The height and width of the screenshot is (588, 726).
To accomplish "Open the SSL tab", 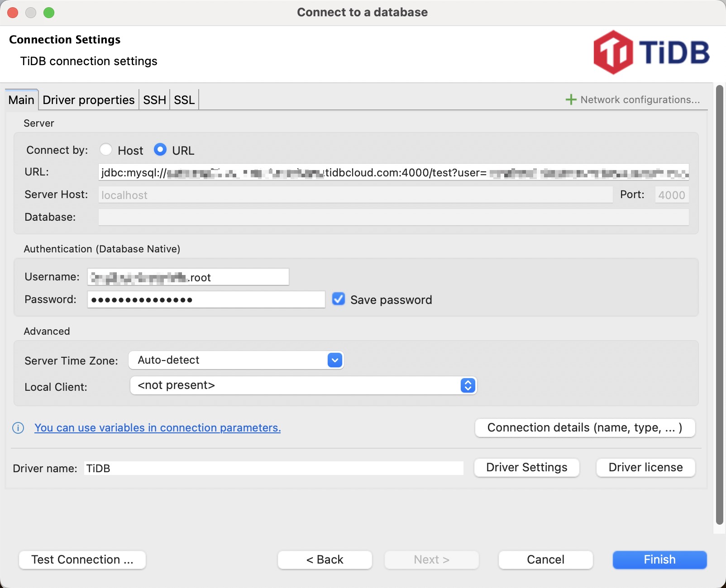I will (184, 100).
